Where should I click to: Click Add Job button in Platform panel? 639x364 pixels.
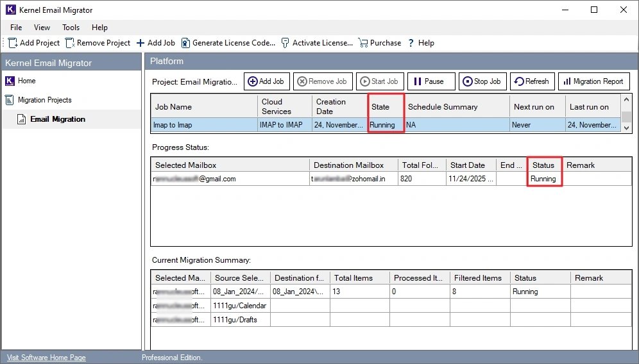tap(266, 81)
